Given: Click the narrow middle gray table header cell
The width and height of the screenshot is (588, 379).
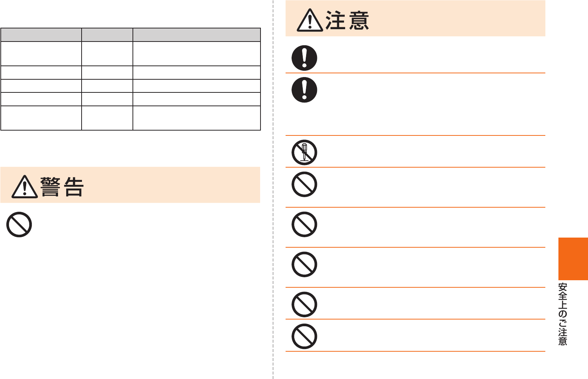Looking at the screenshot, I should tap(107, 34).
